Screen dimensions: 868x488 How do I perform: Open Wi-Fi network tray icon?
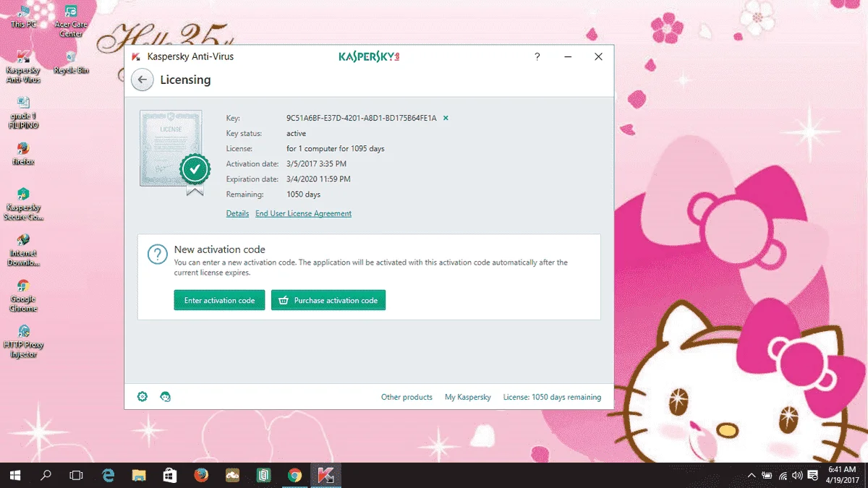(783, 476)
